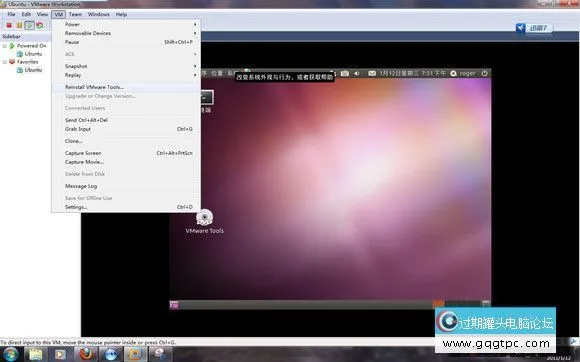Click the Favorites heart icon
This screenshot has width=580, height=362.
[x=12, y=62]
